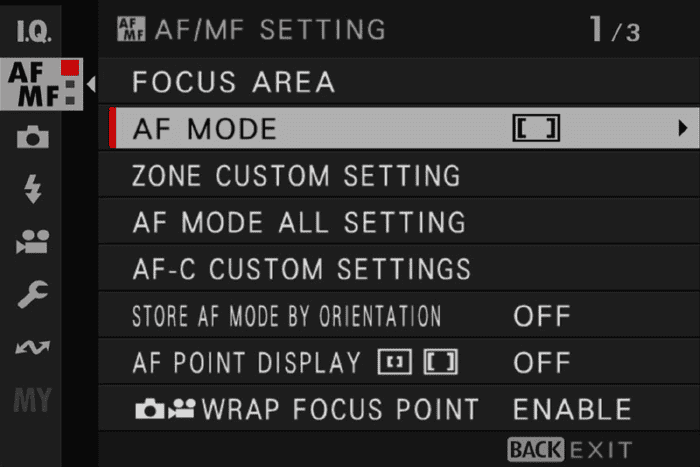Select the AF/MF sidebar tab icon
The image size is (700, 467).
(41, 84)
